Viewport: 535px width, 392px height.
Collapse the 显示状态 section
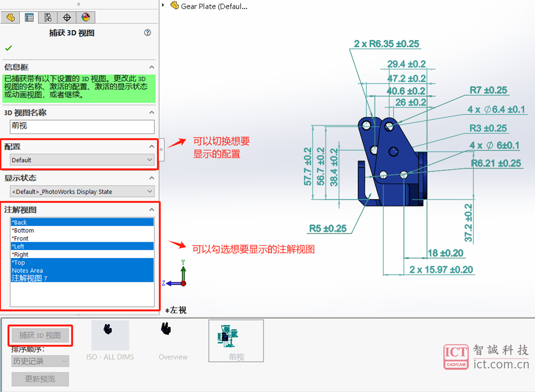(x=152, y=178)
